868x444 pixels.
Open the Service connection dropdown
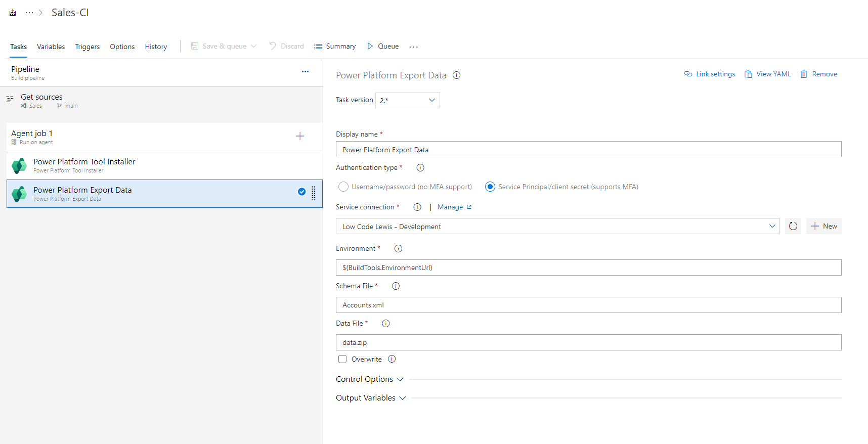[558, 226]
